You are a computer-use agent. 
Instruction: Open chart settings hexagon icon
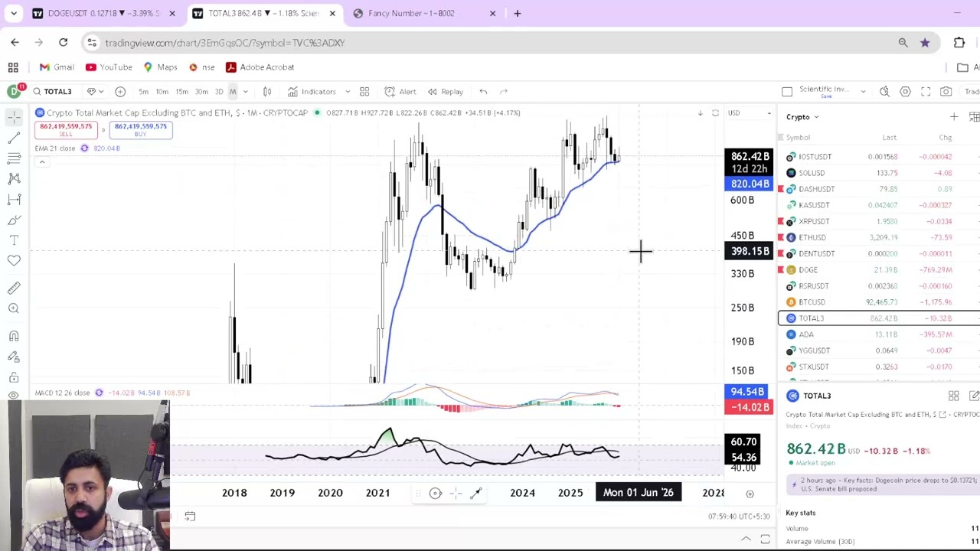(905, 92)
